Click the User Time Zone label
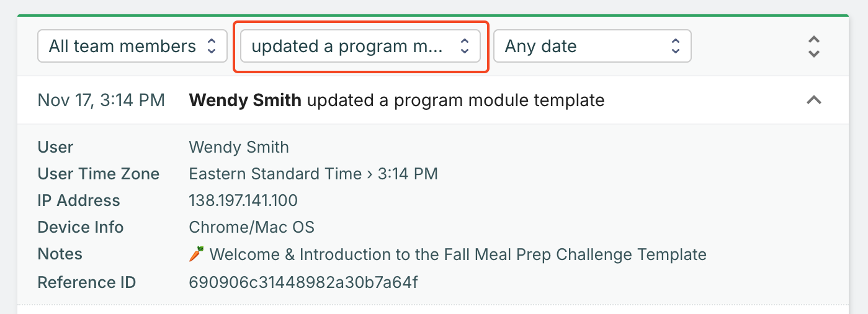The image size is (868, 314). [98, 174]
